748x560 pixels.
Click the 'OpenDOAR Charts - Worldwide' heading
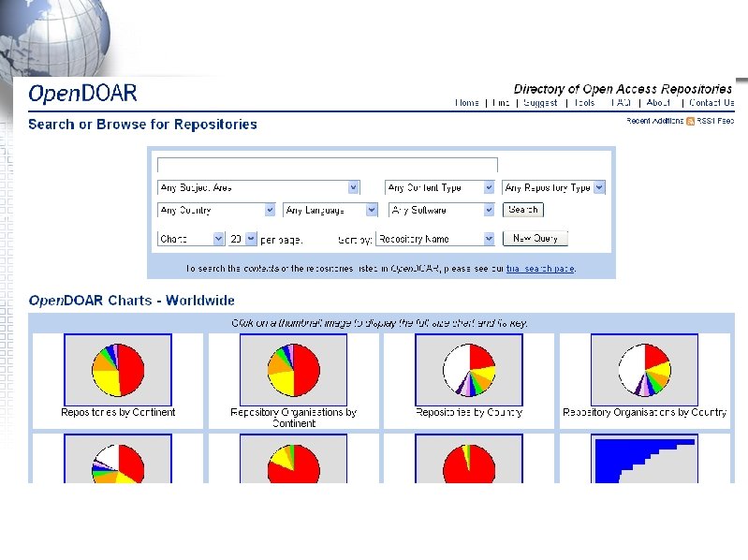pos(132,301)
